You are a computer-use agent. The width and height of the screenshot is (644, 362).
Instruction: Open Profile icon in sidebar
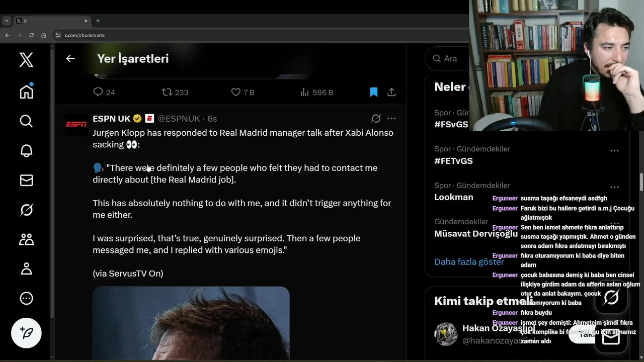(x=26, y=268)
